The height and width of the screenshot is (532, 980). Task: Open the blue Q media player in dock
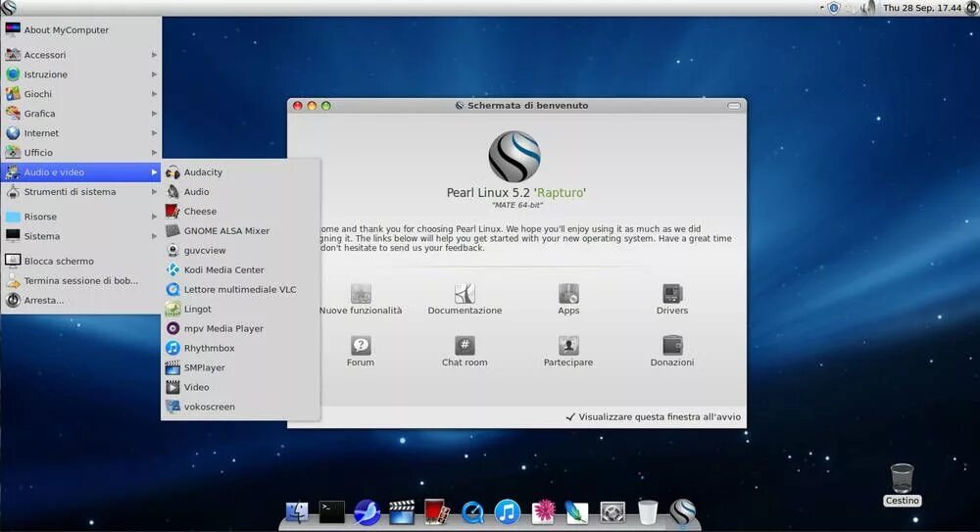point(472,512)
